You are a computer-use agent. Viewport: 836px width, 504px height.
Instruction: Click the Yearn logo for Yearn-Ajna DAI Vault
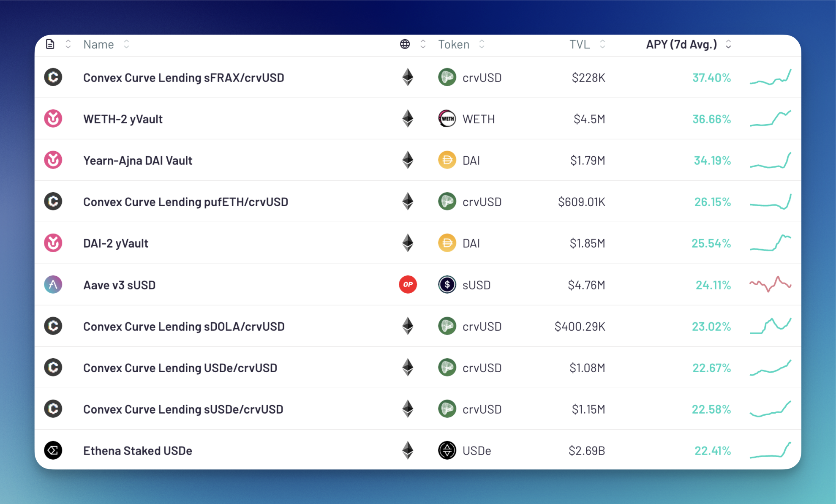pyautogui.click(x=53, y=160)
